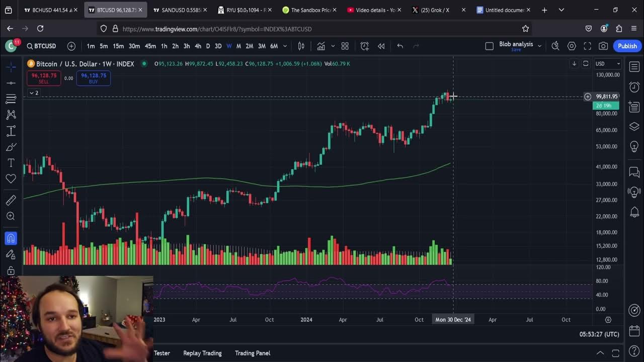Open the notifications bell panel
The image size is (644, 362).
(634, 212)
